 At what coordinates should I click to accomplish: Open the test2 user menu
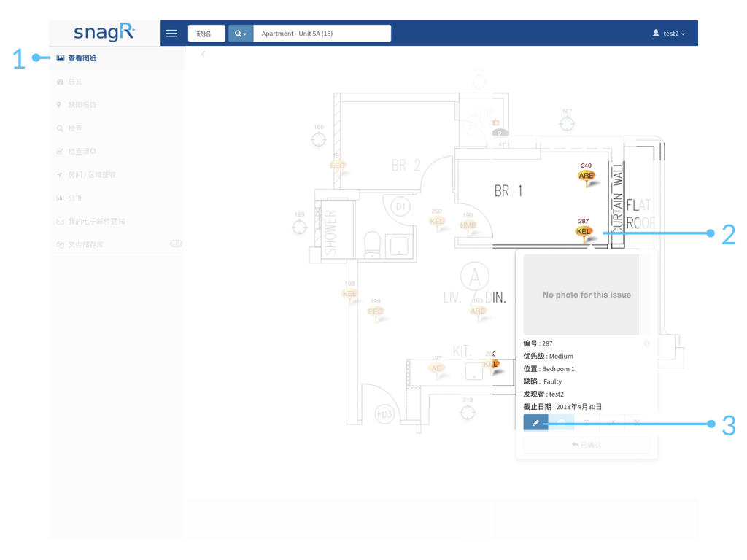[x=669, y=34]
